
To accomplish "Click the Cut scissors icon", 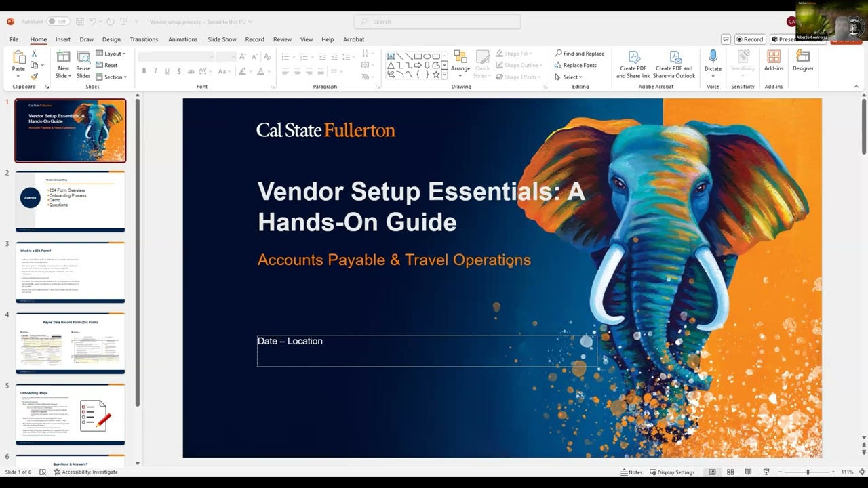I will [34, 54].
